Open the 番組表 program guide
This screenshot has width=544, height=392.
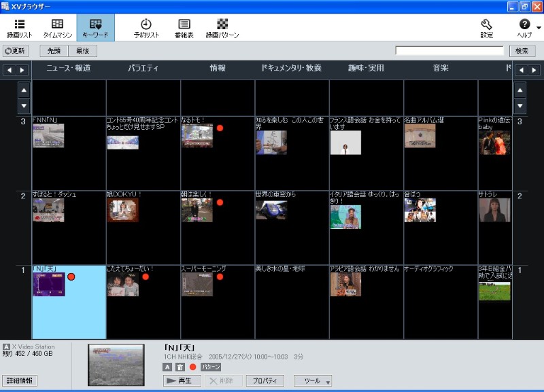click(184, 28)
